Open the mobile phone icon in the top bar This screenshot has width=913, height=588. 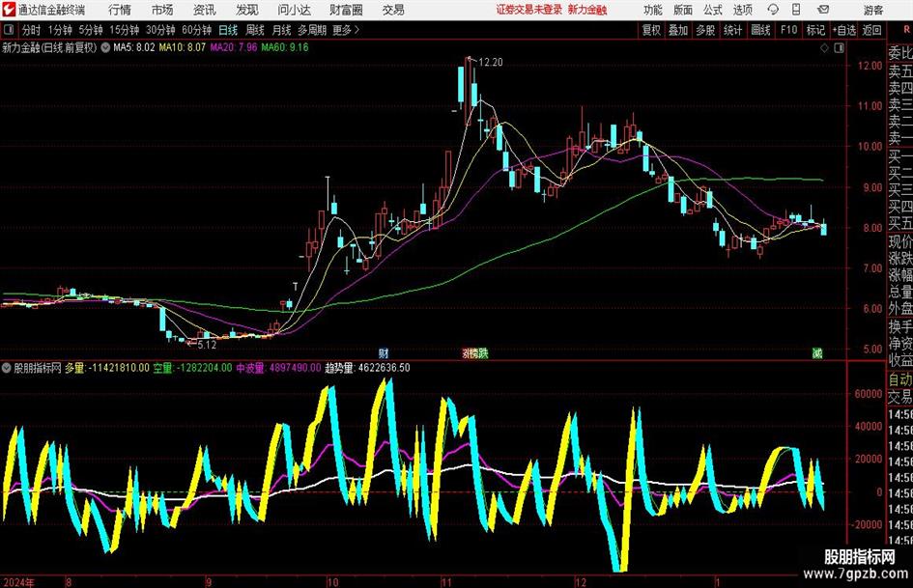796,10
